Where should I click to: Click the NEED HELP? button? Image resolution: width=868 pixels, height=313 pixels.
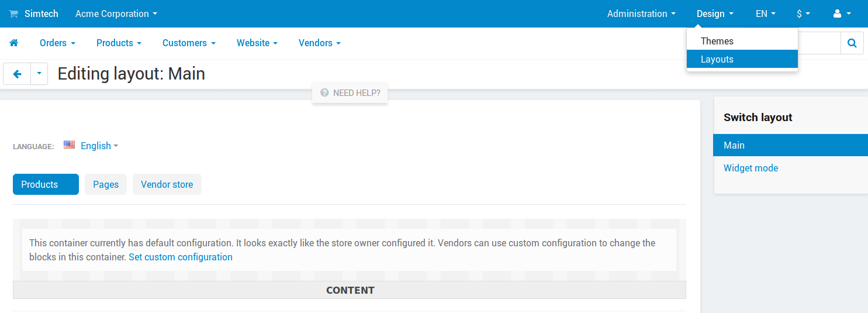tap(350, 92)
